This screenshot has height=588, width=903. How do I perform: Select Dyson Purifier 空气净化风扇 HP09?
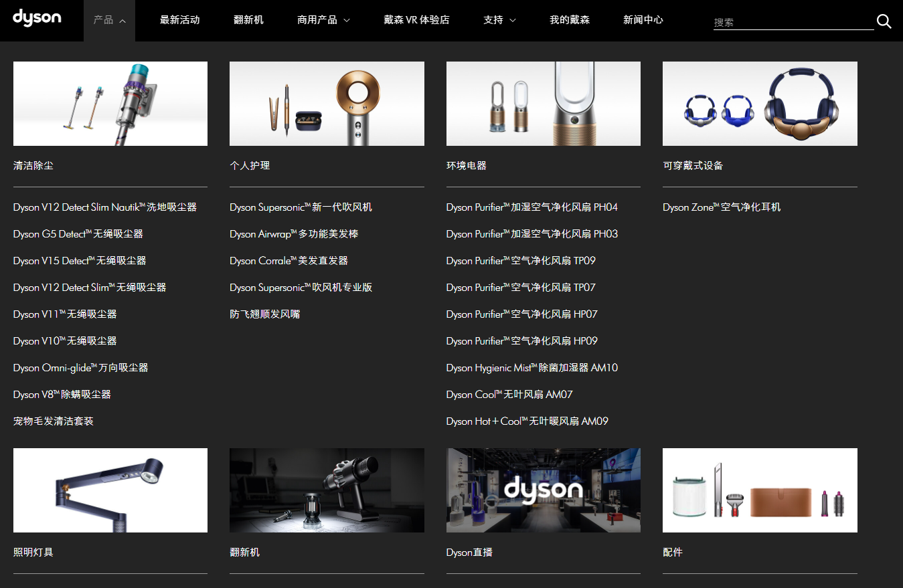[522, 341]
